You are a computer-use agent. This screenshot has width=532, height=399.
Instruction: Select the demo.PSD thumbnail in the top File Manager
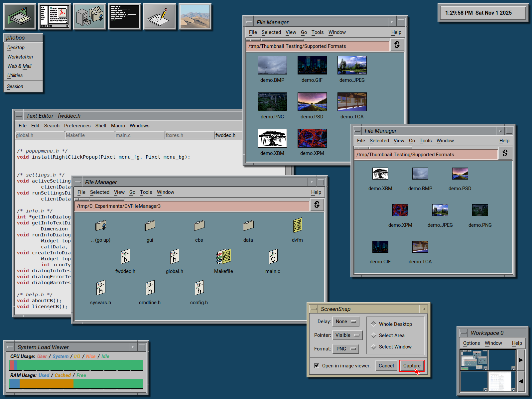click(x=312, y=102)
